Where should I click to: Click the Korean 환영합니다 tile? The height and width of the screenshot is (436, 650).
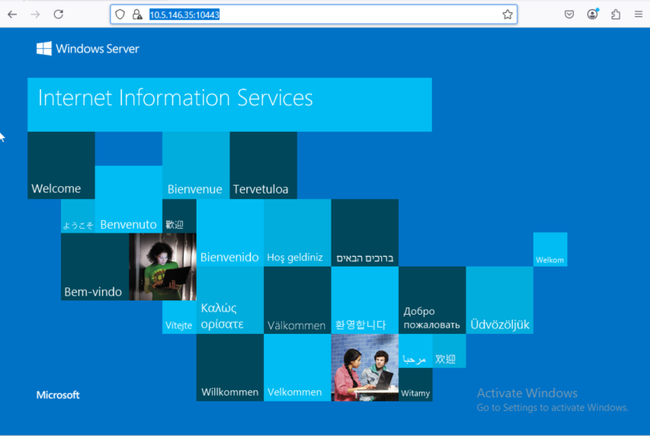pyautogui.click(x=365, y=300)
